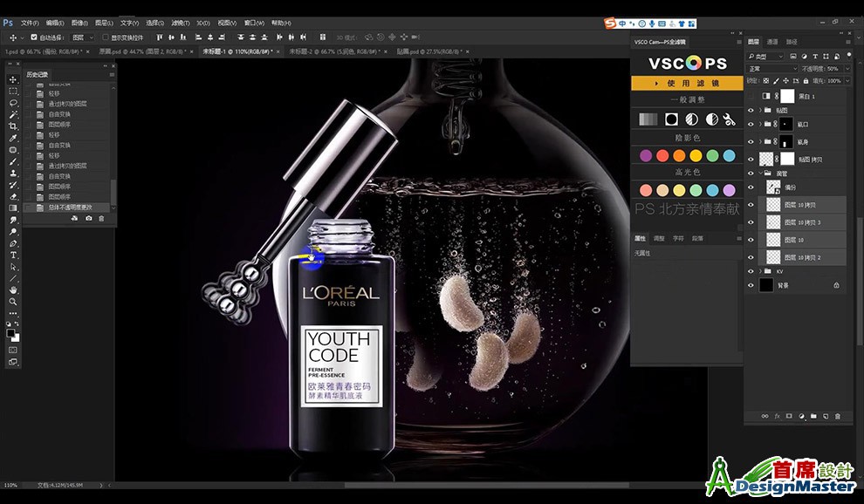Viewport: 864px width, 504px height.
Task: Open the 图像(I) menu
Action: (x=80, y=24)
